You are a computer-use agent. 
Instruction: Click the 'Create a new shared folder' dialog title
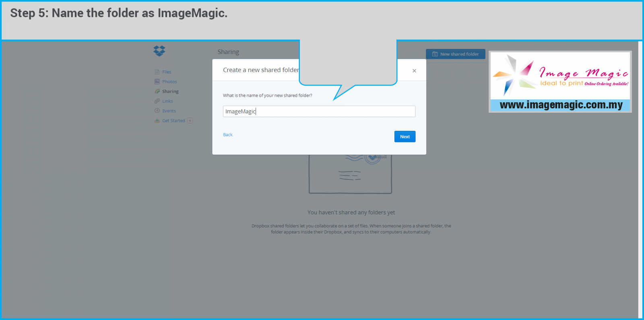[261, 70]
